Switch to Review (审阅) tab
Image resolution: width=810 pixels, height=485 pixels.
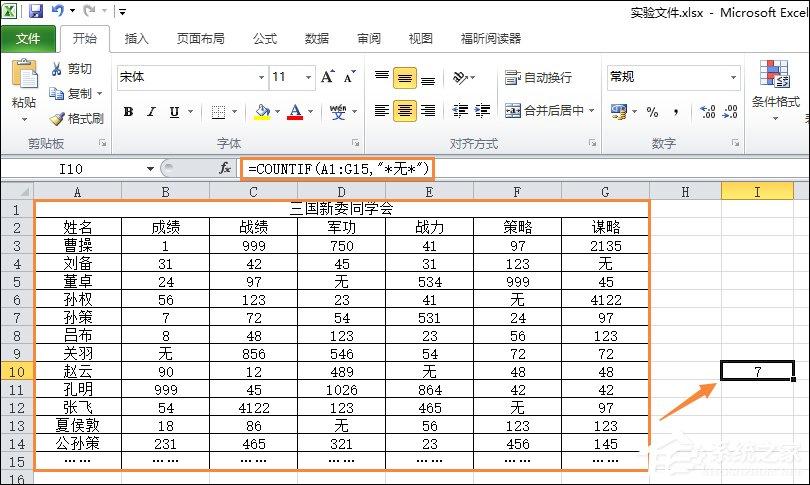coord(369,39)
